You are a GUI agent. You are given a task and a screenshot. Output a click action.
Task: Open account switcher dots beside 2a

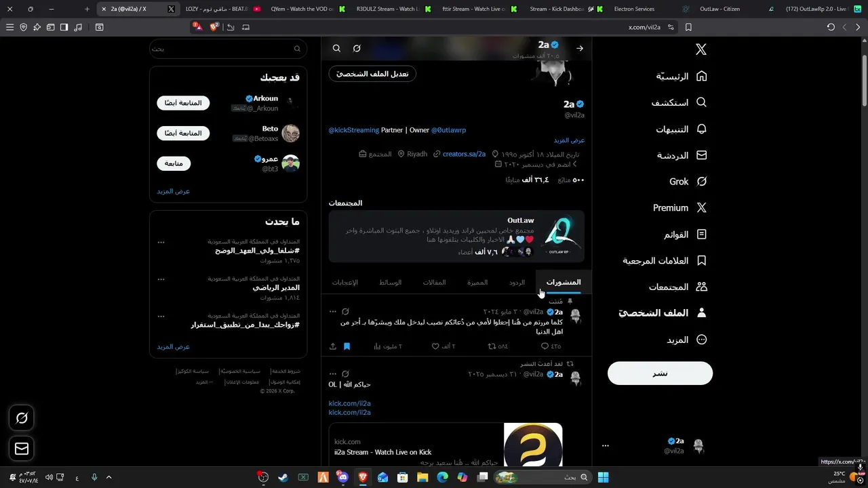[x=606, y=446]
